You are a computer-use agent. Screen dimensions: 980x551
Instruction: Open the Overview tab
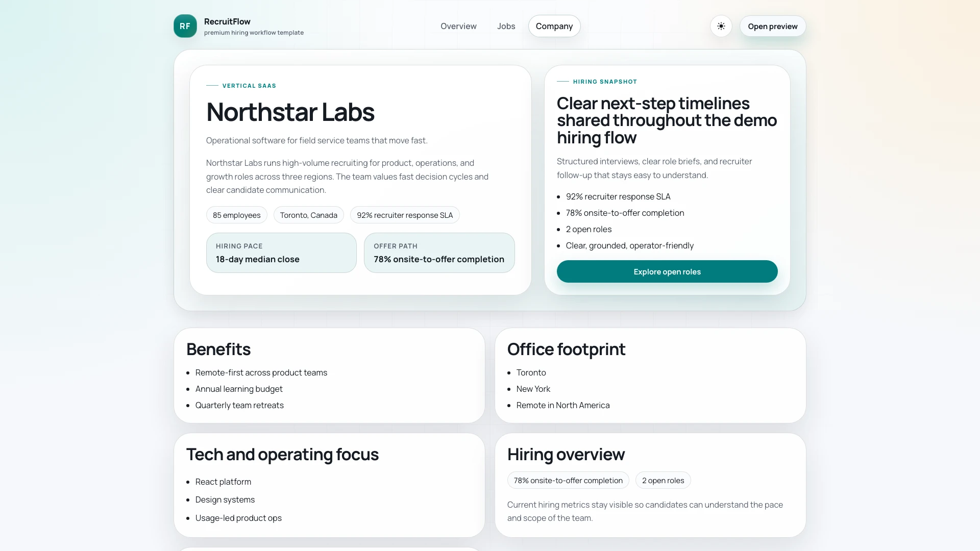458,26
